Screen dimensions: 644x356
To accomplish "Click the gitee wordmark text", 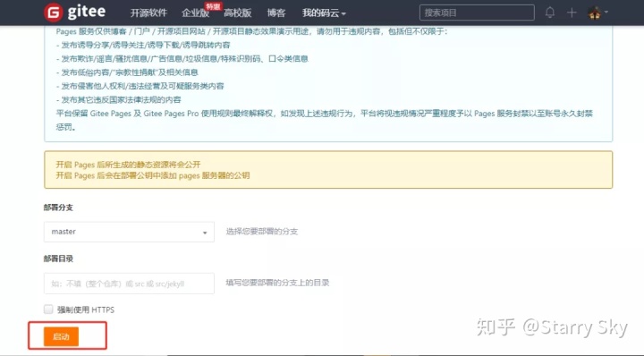I will (87, 12).
